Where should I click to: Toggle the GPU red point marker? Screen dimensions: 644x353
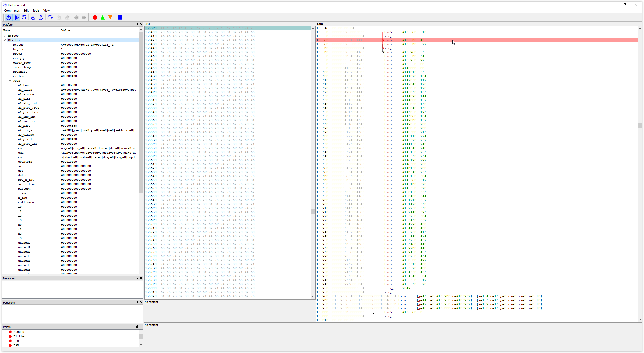click(x=10, y=341)
